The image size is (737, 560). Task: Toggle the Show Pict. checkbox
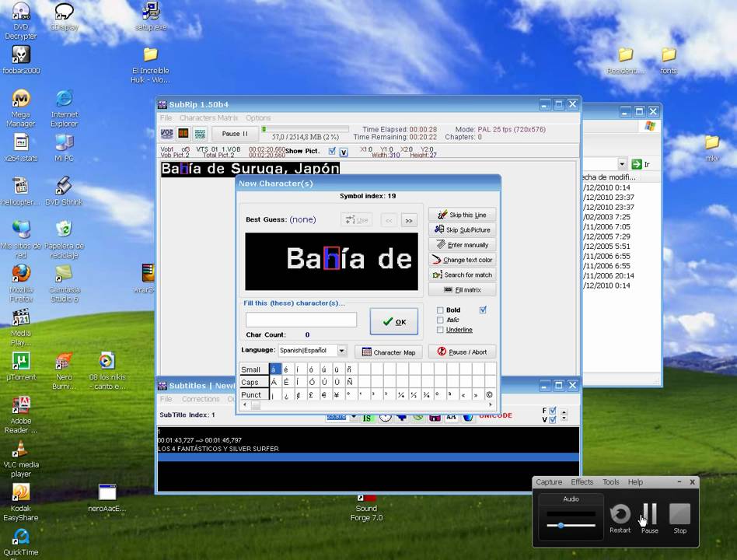point(332,151)
